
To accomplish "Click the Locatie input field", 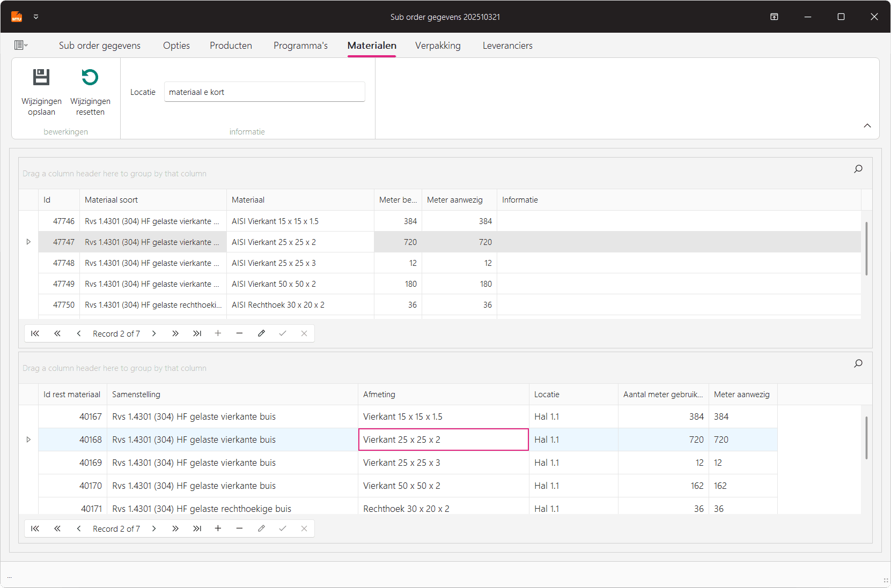I will (264, 92).
